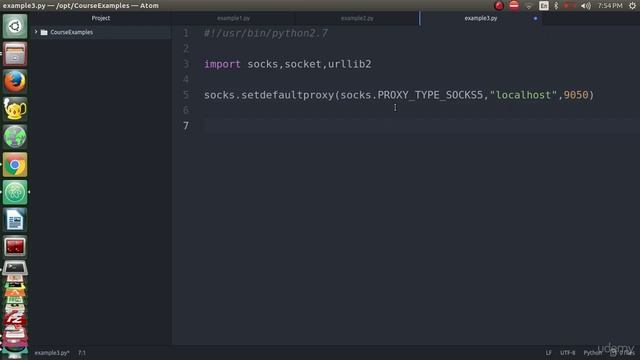Open the Wi-Fi network menu

[529, 6]
